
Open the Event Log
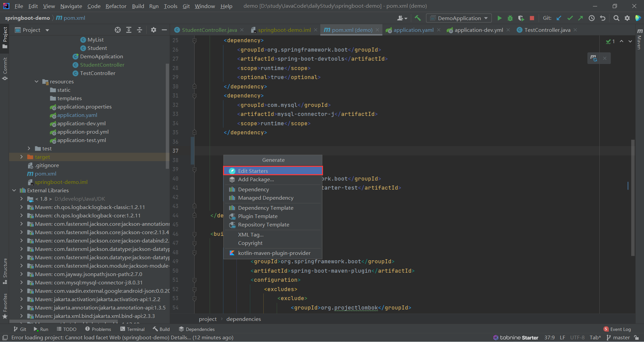coord(617,329)
